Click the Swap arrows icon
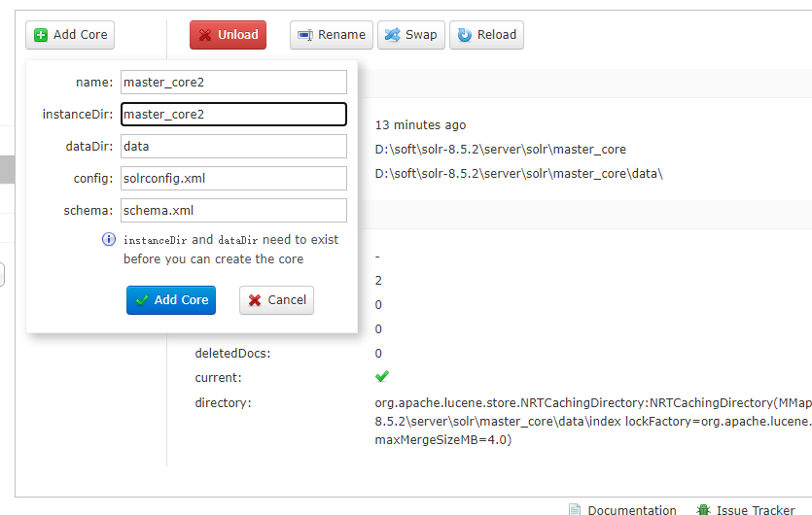 392,35
